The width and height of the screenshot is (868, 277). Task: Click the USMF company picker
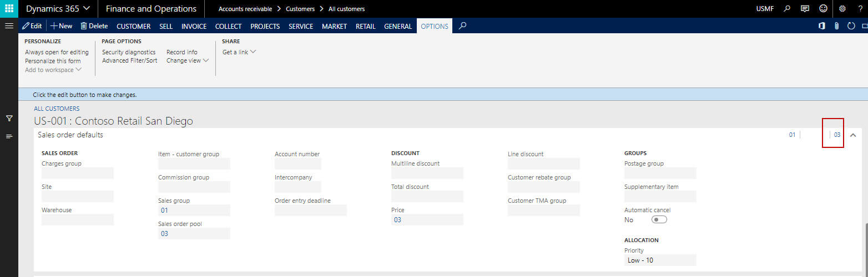[765, 9]
